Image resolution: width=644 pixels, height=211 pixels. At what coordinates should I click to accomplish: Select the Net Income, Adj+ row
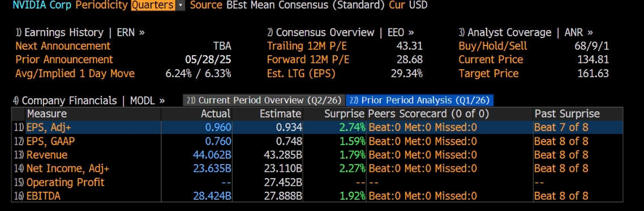click(x=317, y=168)
